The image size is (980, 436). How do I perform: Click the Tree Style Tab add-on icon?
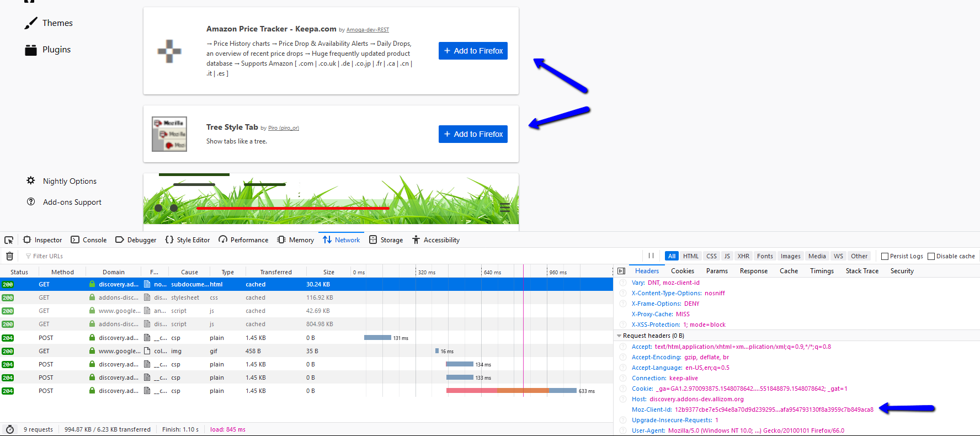[169, 134]
